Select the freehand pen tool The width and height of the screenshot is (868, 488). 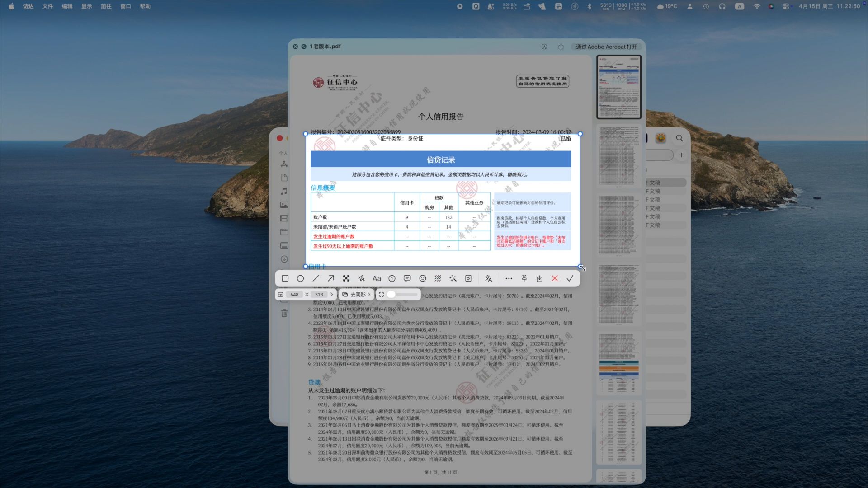(x=361, y=278)
